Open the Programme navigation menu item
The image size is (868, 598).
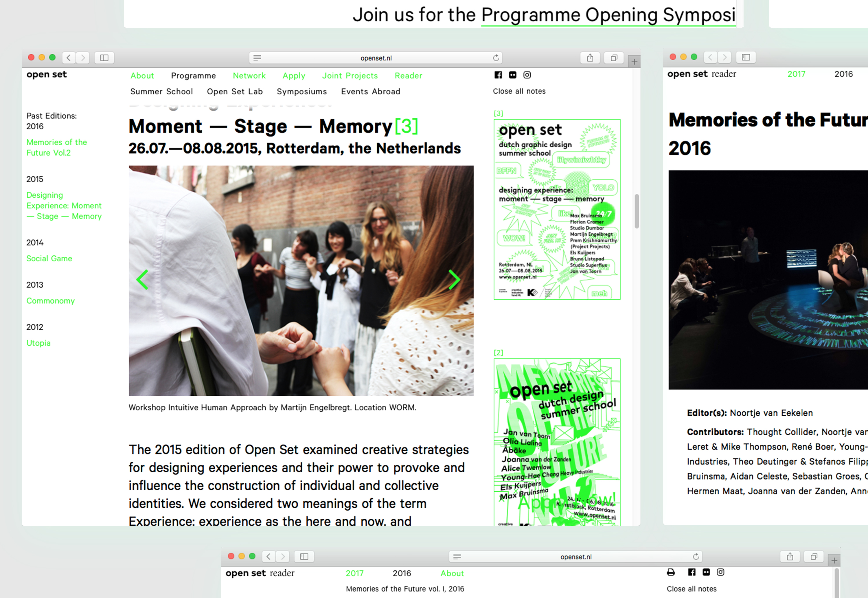click(193, 76)
